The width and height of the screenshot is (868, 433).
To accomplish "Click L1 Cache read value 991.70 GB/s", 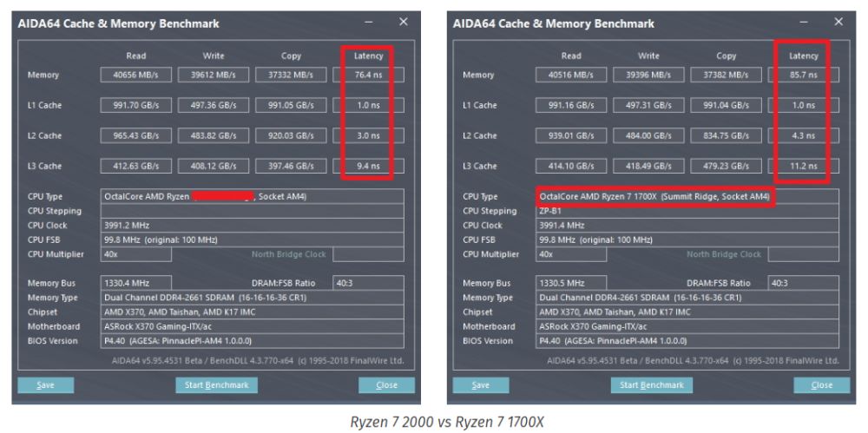I will (x=135, y=105).
